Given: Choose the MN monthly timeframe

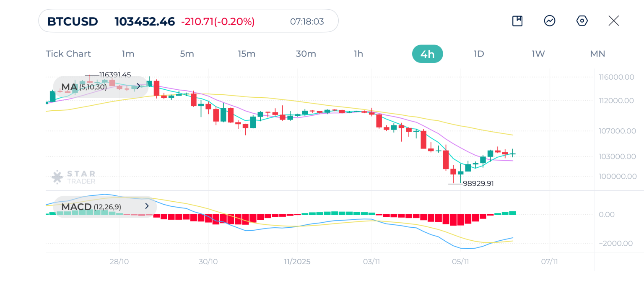Looking at the screenshot, I should 597,54.
